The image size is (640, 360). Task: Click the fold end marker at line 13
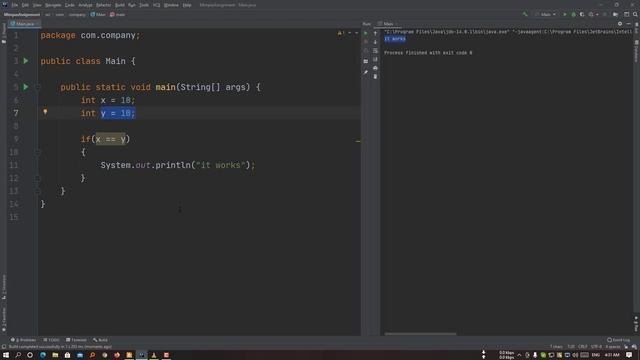(37, 191)
